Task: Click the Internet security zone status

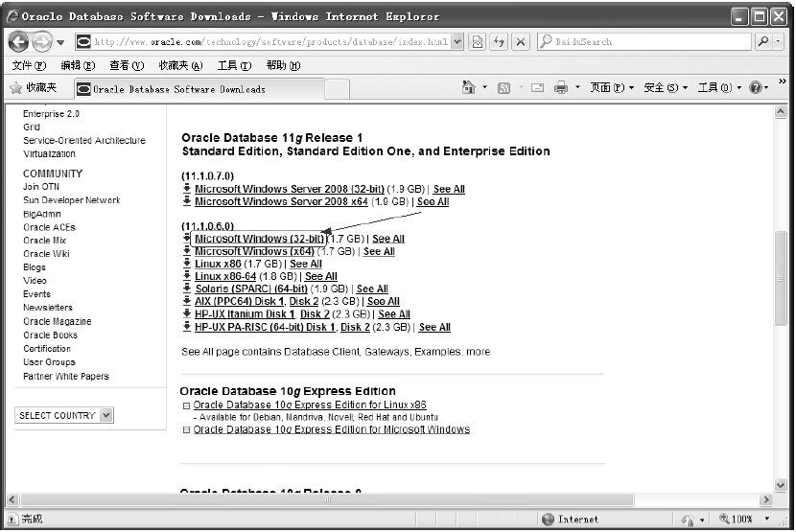Action: [x=571, y=520]
